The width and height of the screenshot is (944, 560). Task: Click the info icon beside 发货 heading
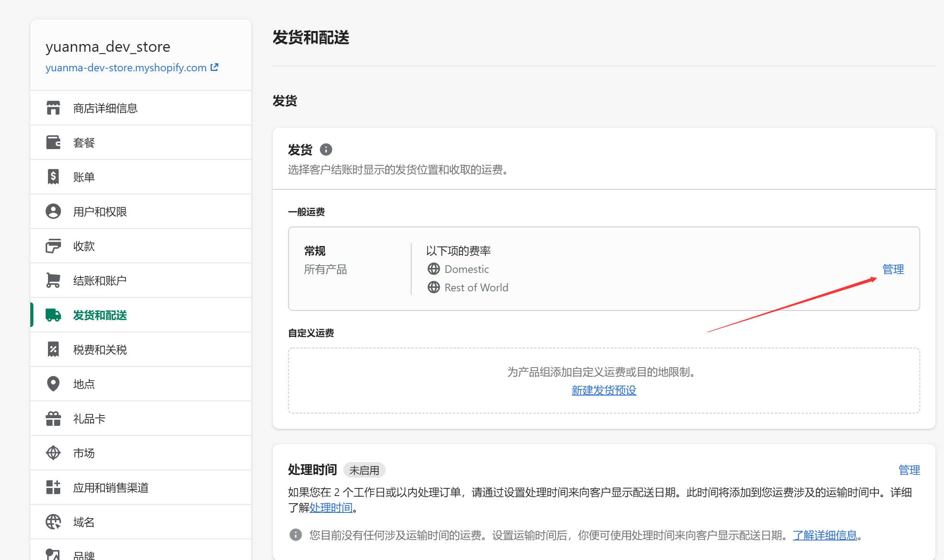(x=326, y=149)
